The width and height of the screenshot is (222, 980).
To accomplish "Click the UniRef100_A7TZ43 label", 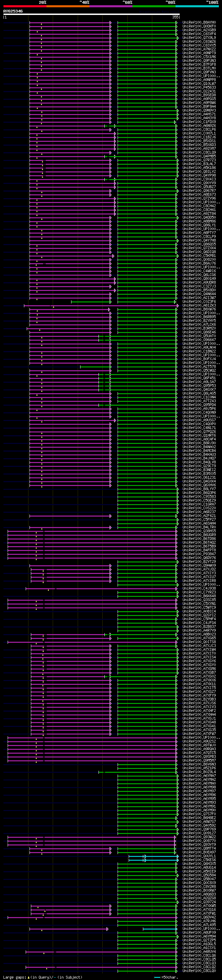I will point(199,400).
